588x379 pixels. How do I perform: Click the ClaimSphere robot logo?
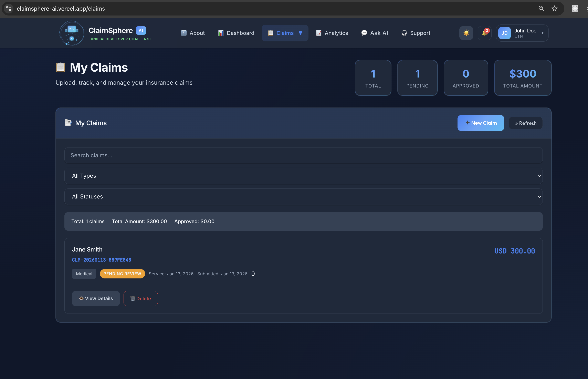72,33
